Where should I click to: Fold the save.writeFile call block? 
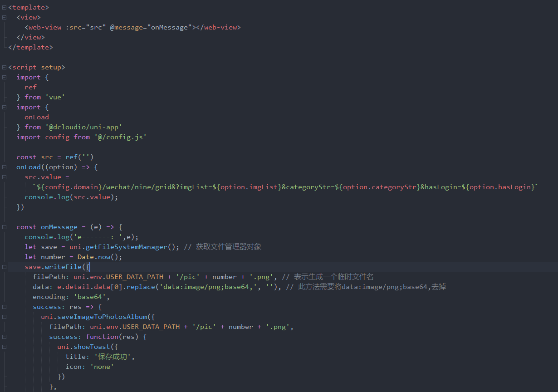point(4,267)
